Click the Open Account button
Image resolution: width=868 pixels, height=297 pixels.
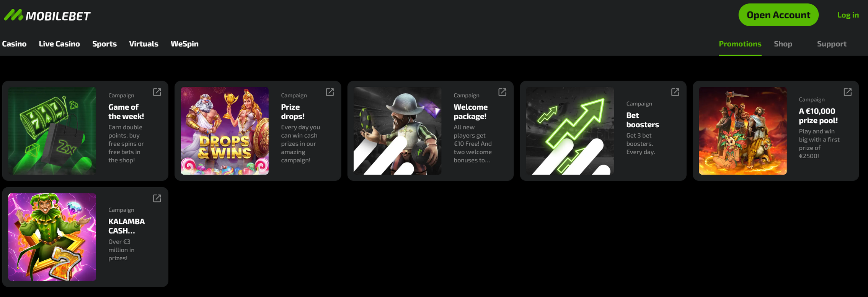pyautogui.click(x=778, y=15)
